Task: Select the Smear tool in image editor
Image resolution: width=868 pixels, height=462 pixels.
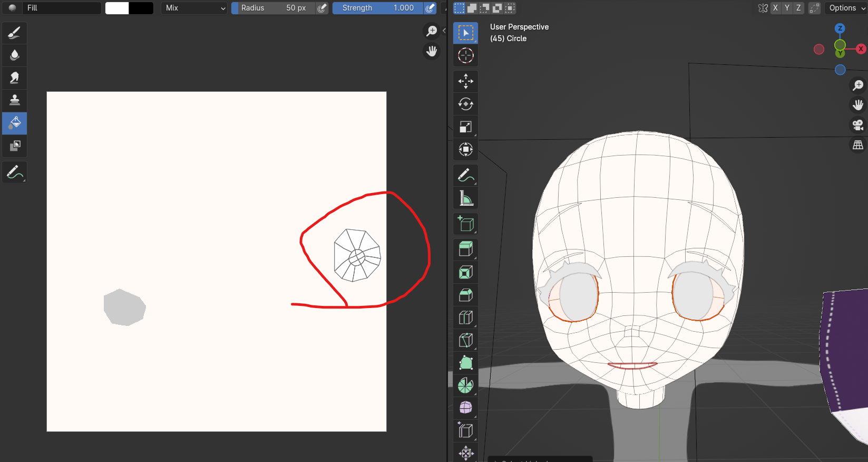Action: click(15, 78)
